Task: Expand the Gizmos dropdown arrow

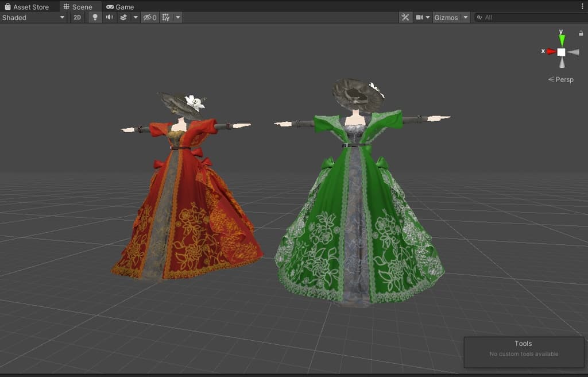Action: 466,17
